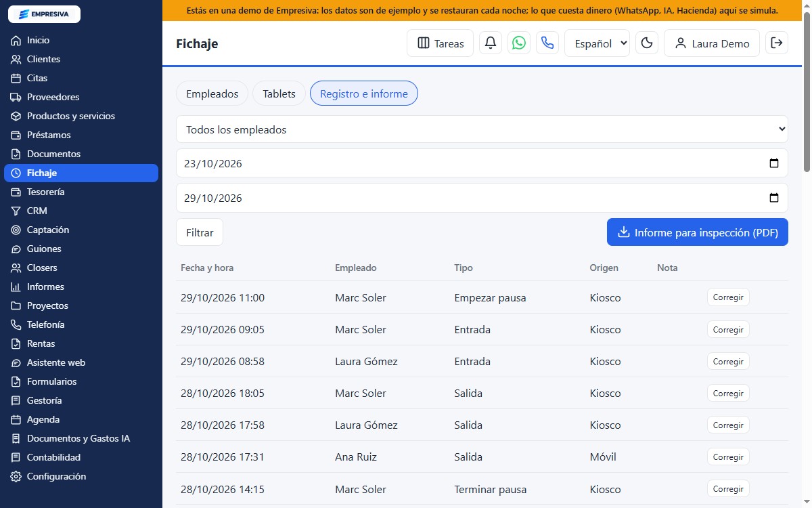Click Corregir for 28/10/2026 17:58 entry

point(728,425)
